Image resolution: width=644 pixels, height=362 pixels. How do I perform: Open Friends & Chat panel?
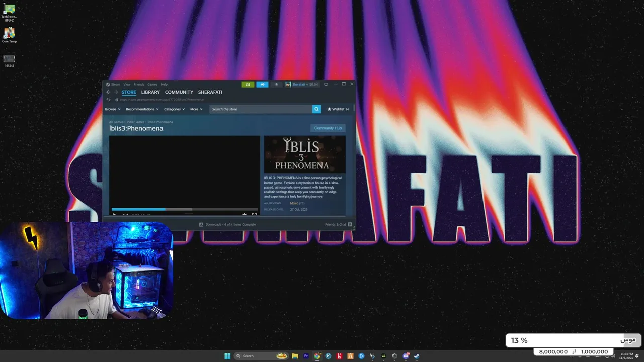[x=338, y=224]
